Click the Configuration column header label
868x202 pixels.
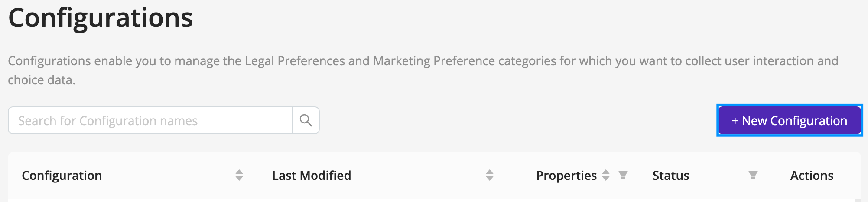(62, 176)
